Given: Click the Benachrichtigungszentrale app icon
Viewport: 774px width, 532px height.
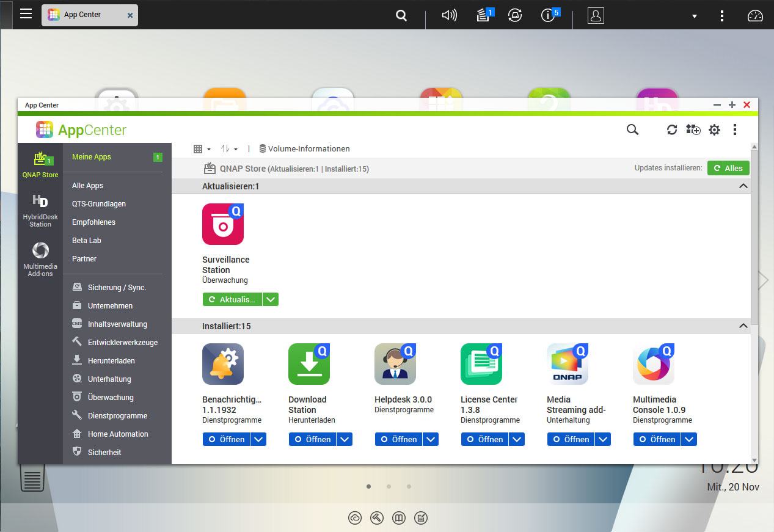Looking at the screenshot, I should click(x=223, y=364).
